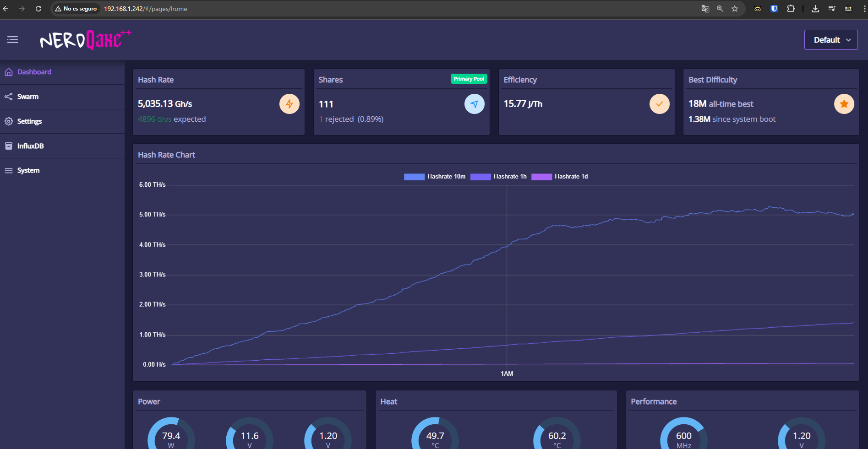This screenshot has width=868, height=449.
Task: Reload the page with refresh button
Action: click(x=38, y=9)
